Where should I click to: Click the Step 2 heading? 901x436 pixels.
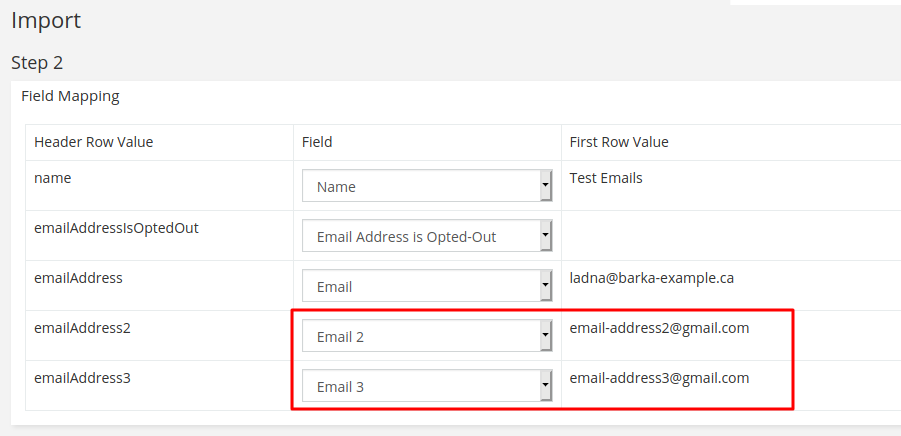coord(37,62)
